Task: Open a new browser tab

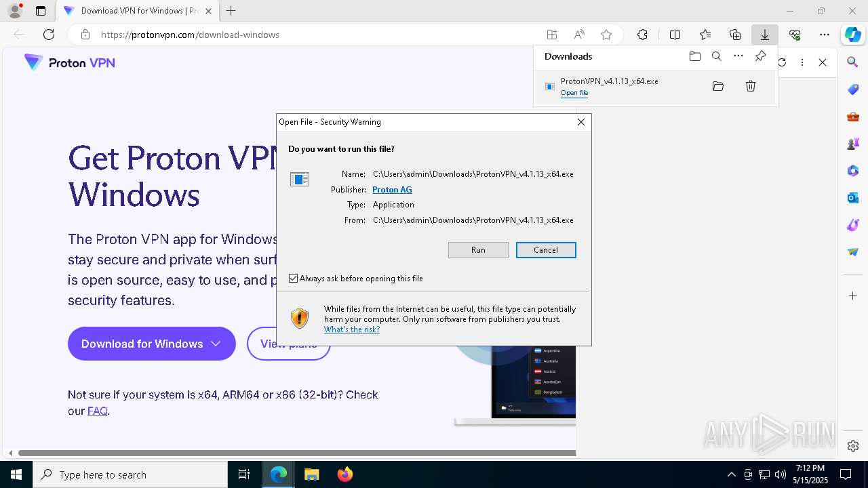Action: 231,11
